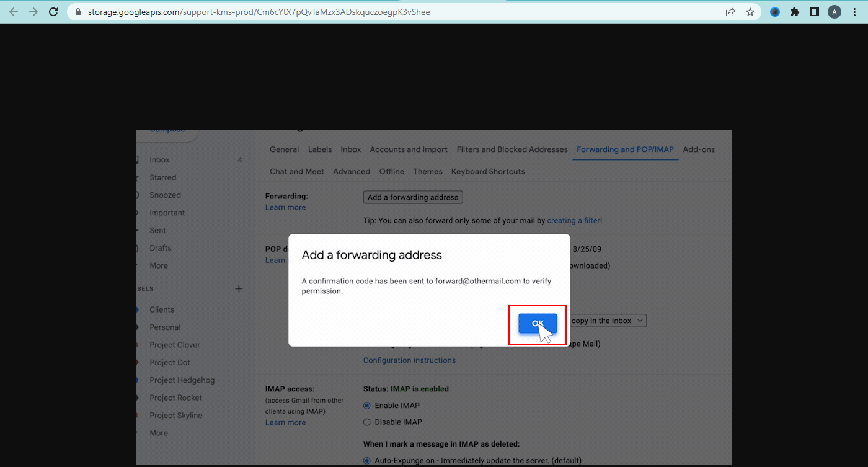This screenshot has width=868, height=467.
Task: Open the Themes settings tab
Action: (x=428, y=171)
